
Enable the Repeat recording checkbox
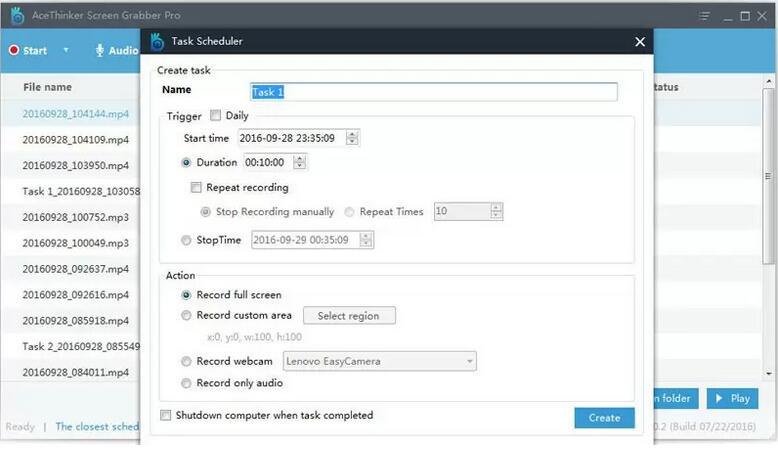[196, 188]
